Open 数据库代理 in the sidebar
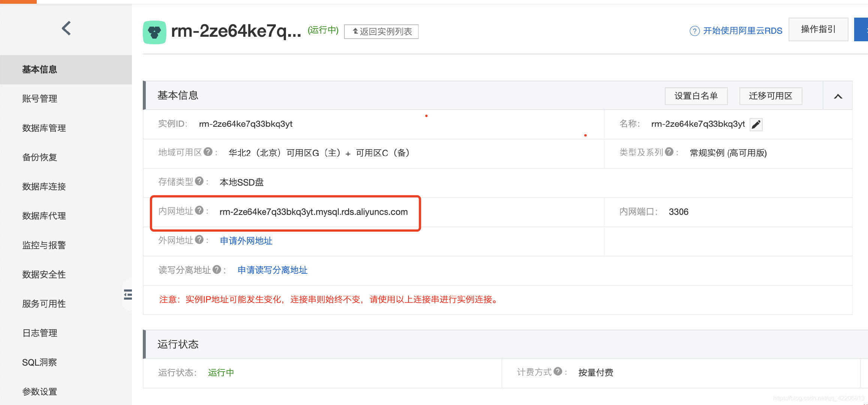Image resolution: width=868 pixels, height=405 pixels. point(66,216)
